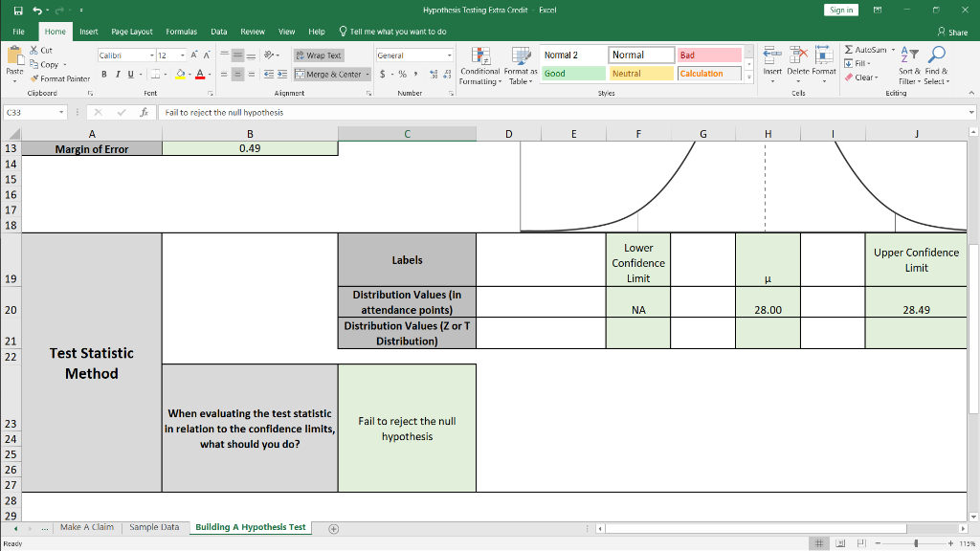Decrease the indent

[269, 75]
